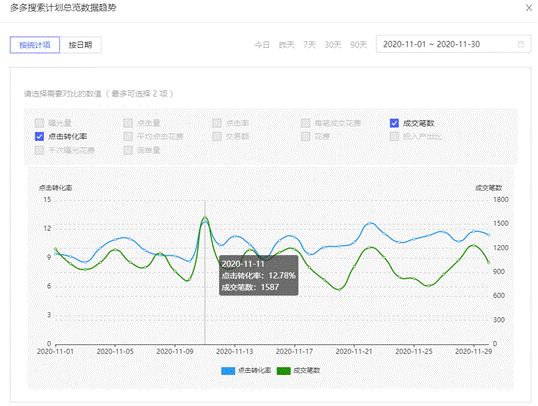The width and height of the screenshot is (538, 406).
Task: Enable the 每笔成交花费 checkbox
Action: click(306, 123)
